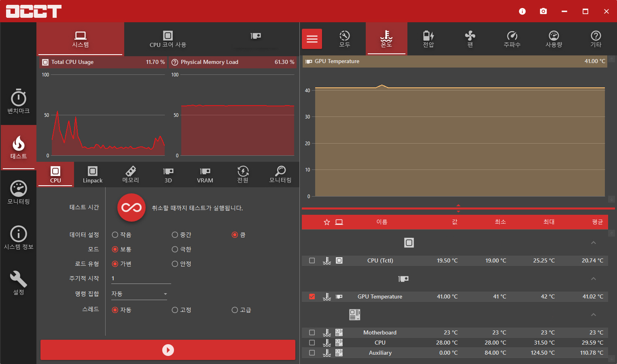
Task: Show frequency sensors with 주파수 icon
Action: point(512,39)
